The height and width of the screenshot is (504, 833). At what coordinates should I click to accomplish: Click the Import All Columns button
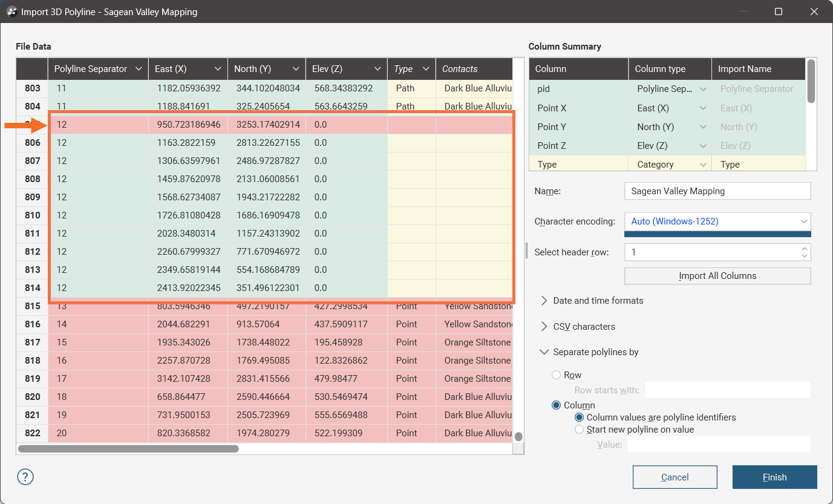tap(717, 276)
